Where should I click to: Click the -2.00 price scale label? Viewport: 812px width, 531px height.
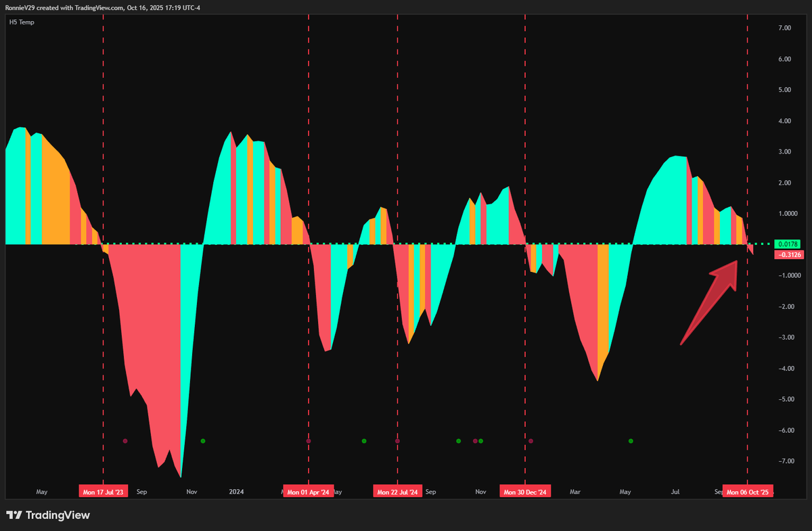785,306
